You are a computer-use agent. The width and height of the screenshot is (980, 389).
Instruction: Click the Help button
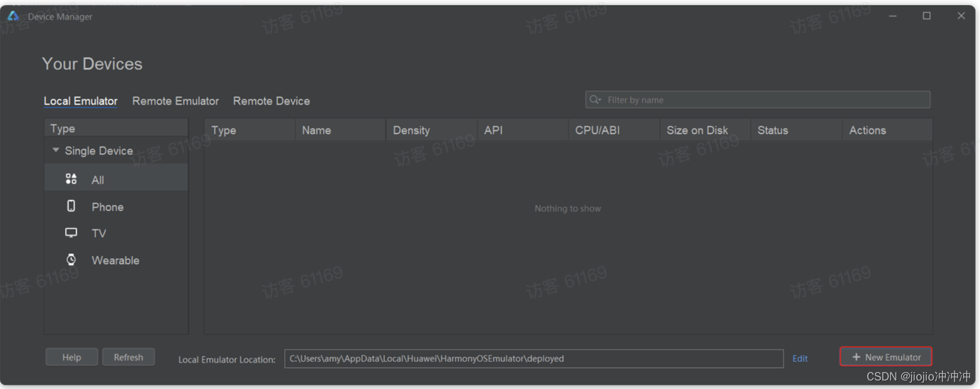[71, 357]
